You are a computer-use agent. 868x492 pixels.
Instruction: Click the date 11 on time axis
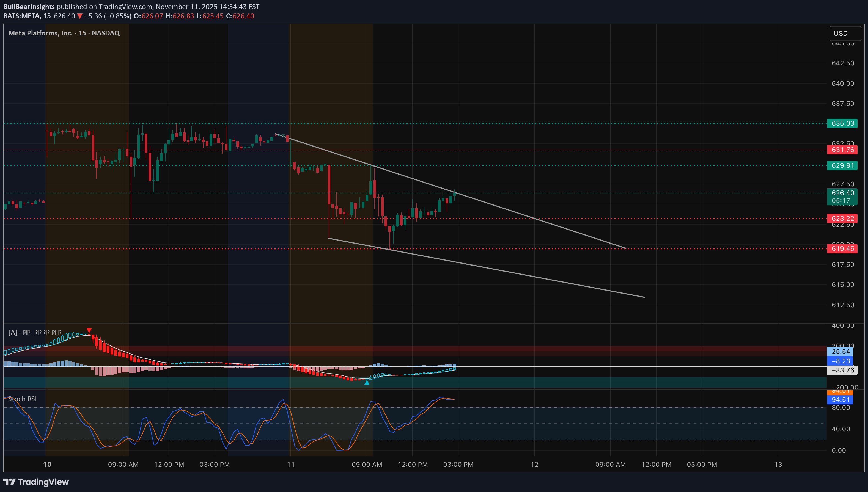(x=291, y=464)
